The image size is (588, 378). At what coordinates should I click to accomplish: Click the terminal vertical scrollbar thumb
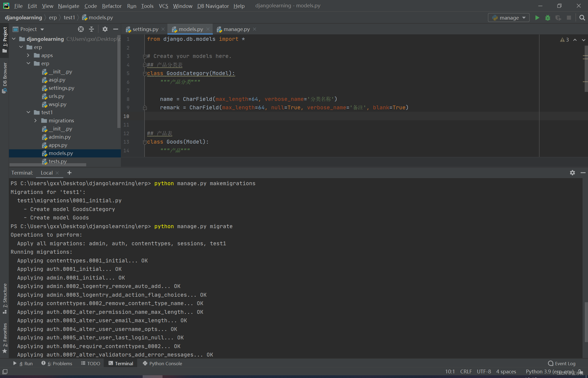coord(586,322)
